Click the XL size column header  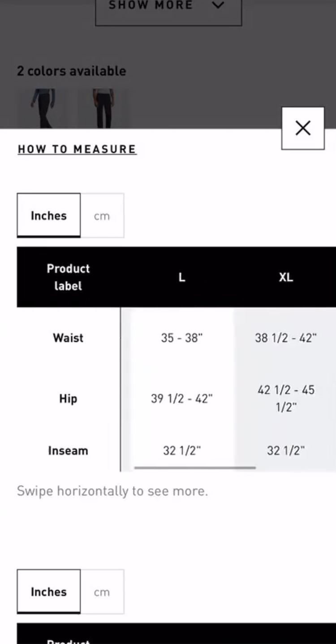coord(286,277)
